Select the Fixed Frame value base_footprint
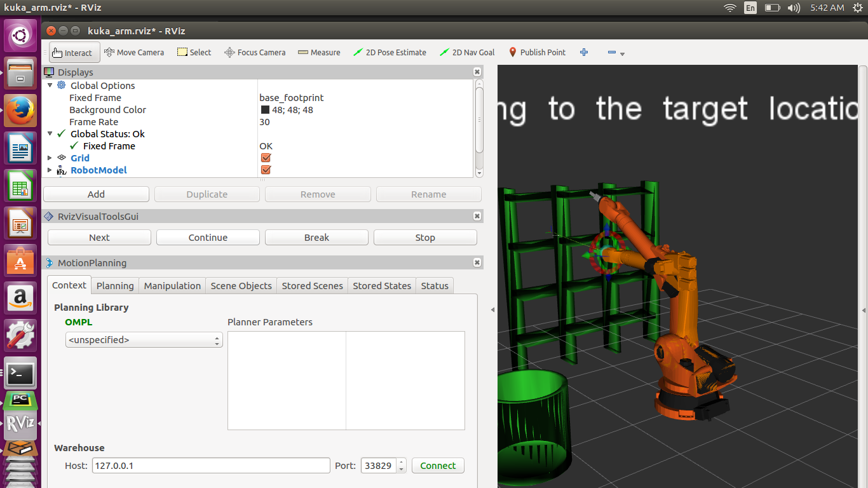The image size is (868, 488). [292, 98]
